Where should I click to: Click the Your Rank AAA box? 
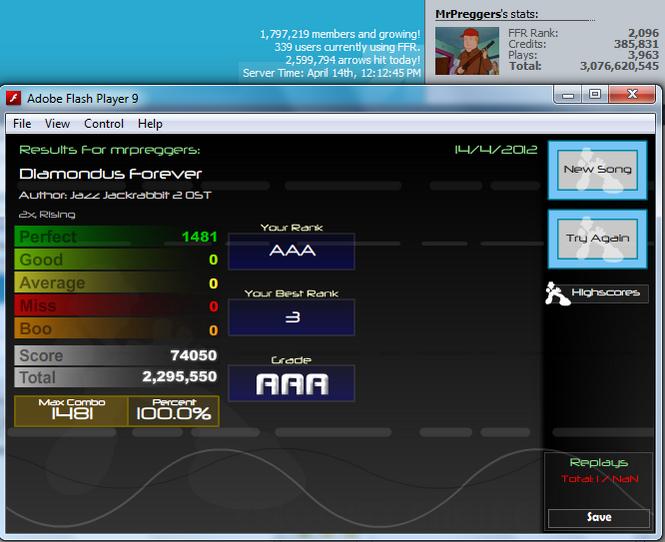292,251
